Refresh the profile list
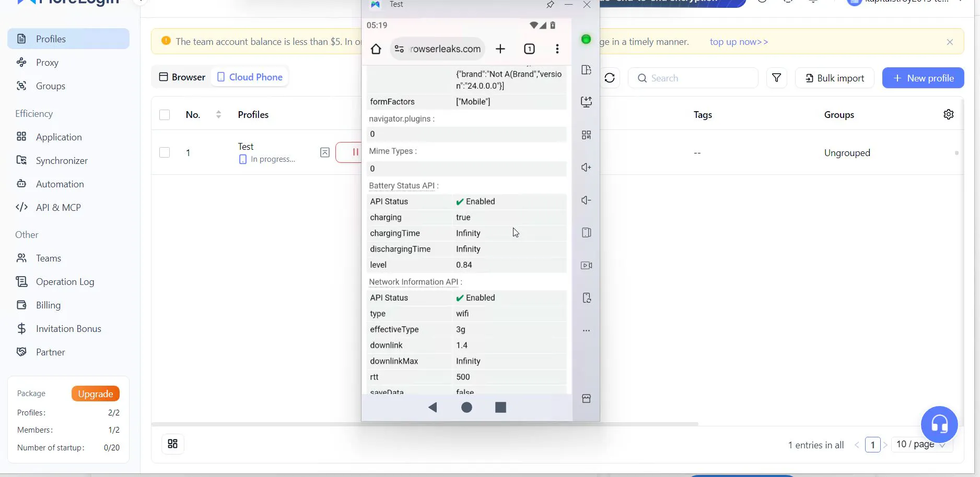 [x=610, y=78]
